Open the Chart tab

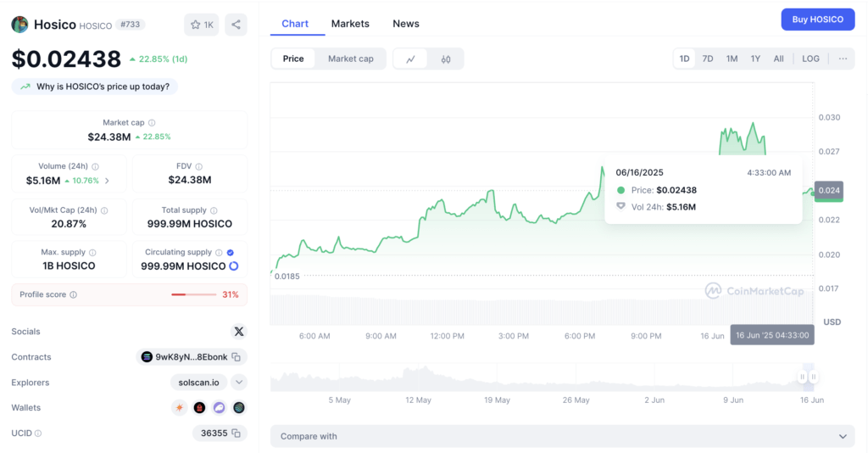(295, 24)
